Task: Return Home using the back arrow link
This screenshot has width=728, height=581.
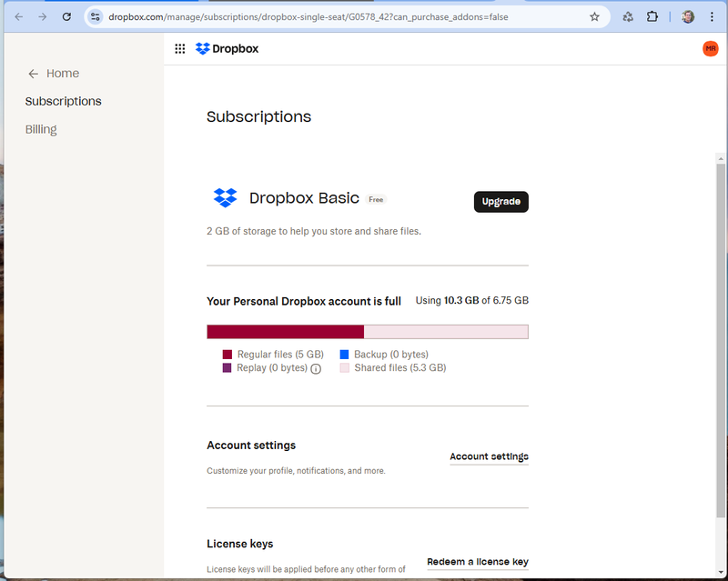Action: pyautogui.click(x=54, y=74)
